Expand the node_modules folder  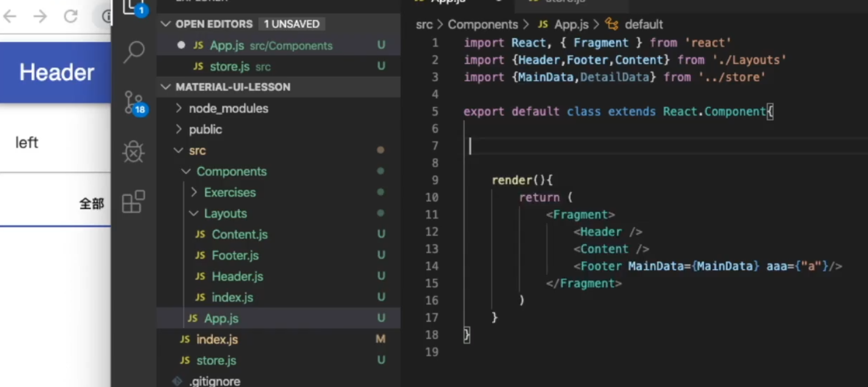pos(228,108)
